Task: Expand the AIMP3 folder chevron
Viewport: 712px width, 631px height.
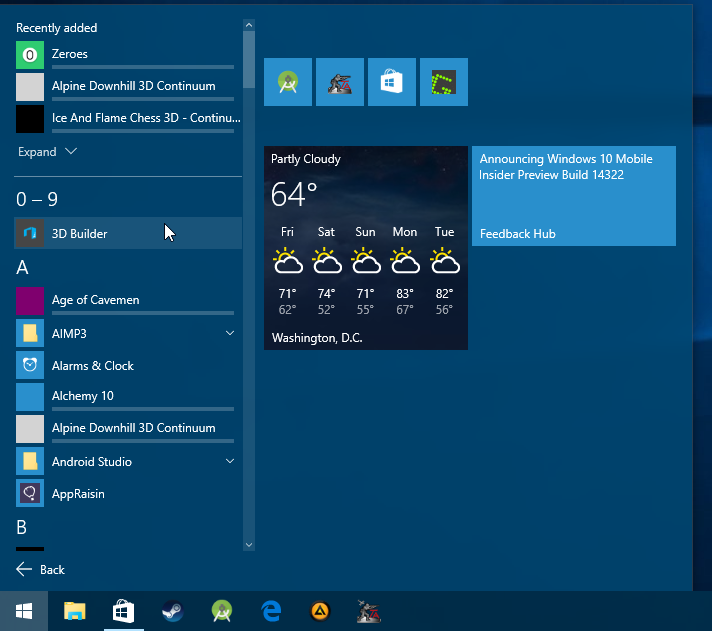Action: click(x=230, y=333)
